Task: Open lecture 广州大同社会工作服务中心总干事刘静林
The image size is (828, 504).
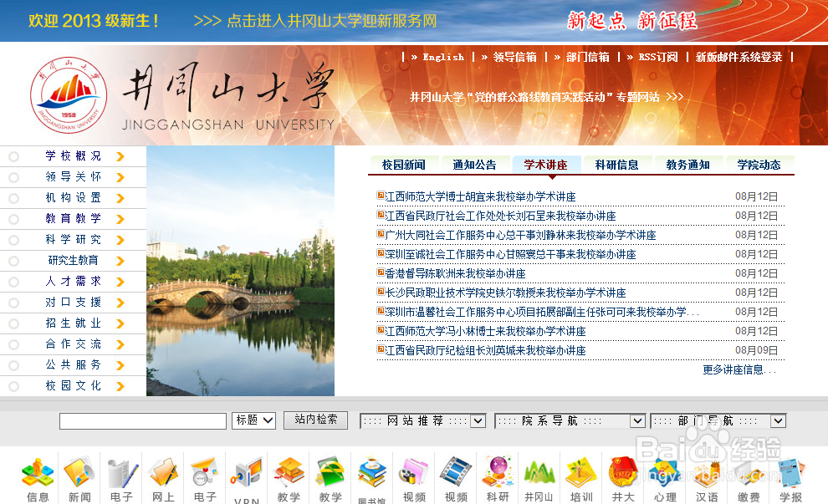Action: tap(521, 235)
